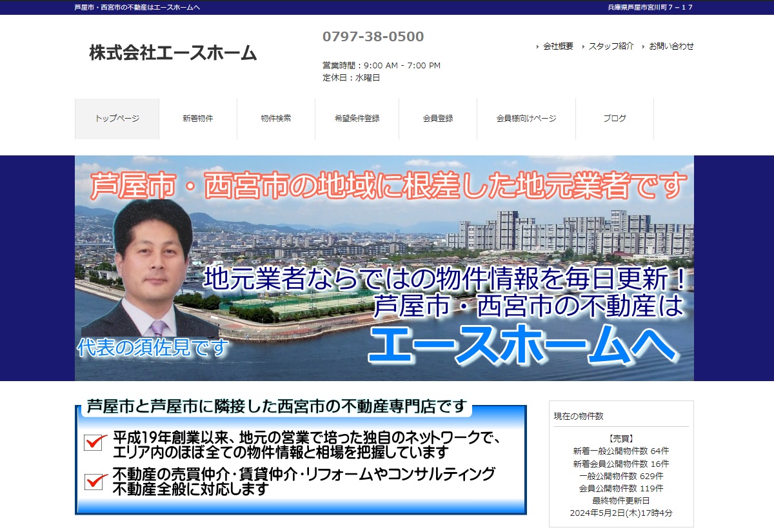
Task: Click 一般公開物件数 629件 entry
Action: click(x=621, y=476)
